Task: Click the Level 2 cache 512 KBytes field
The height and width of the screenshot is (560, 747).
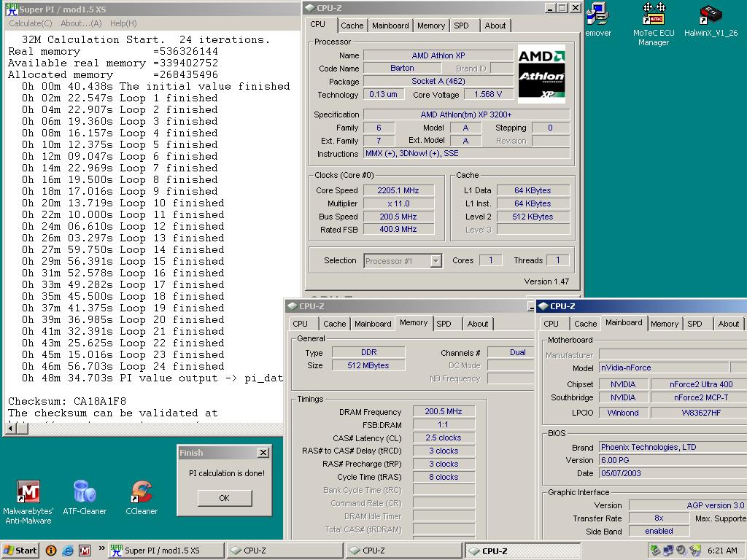Action: (533, 217)
